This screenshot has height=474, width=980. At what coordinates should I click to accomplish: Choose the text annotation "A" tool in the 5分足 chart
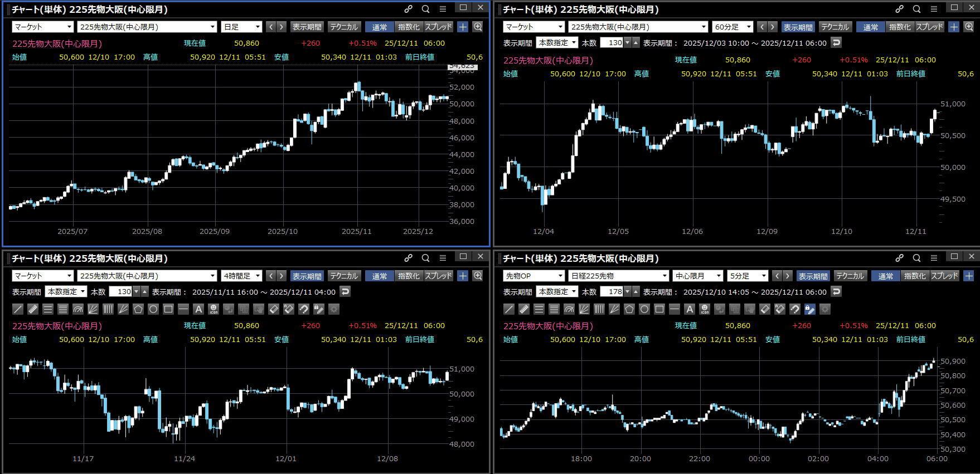click(x=690, y=309)
